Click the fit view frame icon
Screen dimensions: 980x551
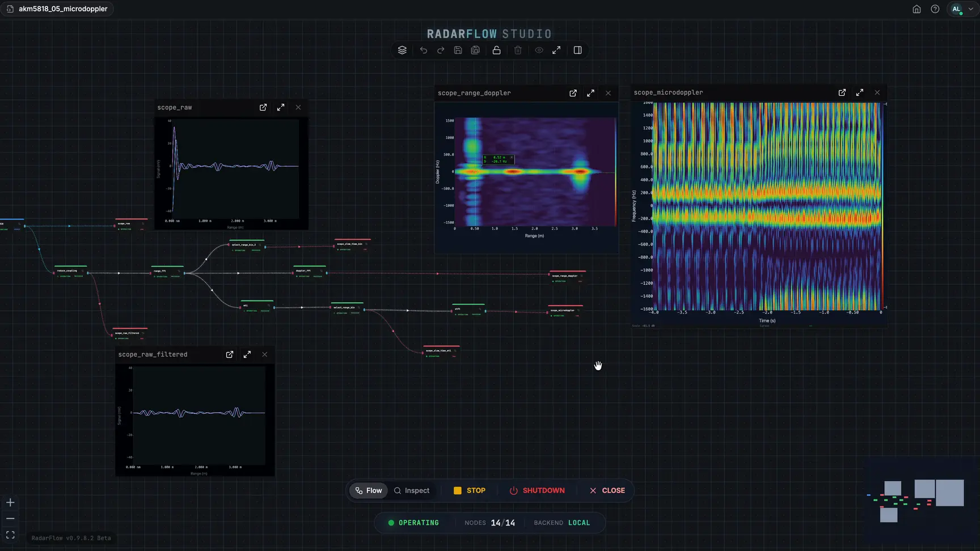10,535
